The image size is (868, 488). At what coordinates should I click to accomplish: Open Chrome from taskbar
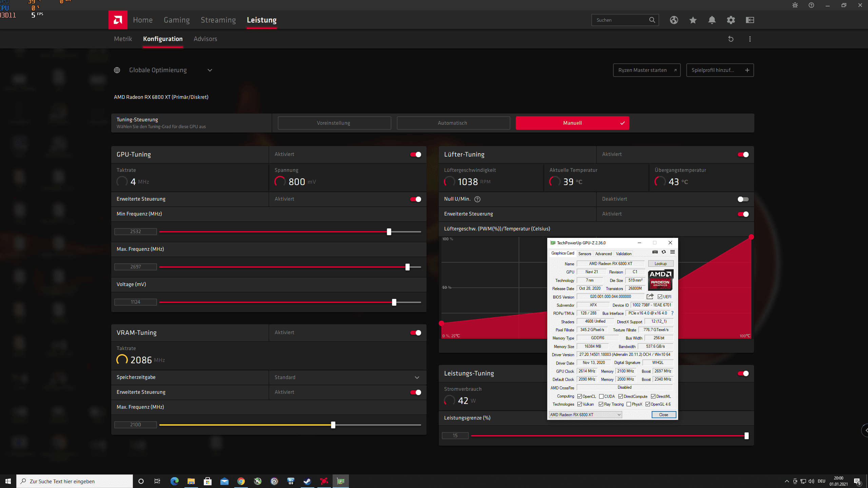pyautogui.click(x=241, y=481)
